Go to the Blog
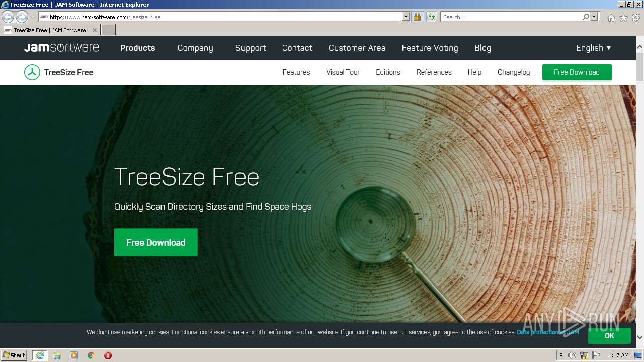The image size is (644, 362). tap(482, 48)
